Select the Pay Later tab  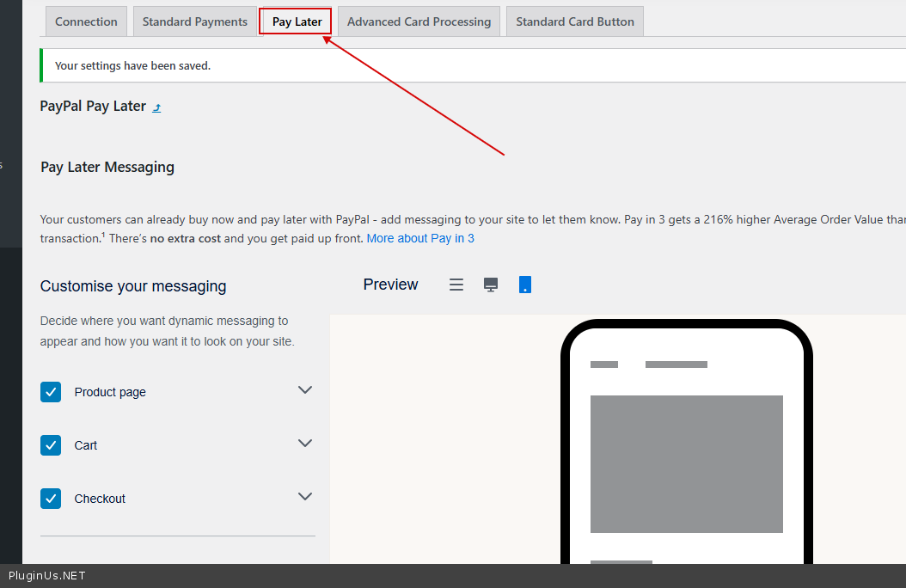pyautogui.click(x=297, y=21)
